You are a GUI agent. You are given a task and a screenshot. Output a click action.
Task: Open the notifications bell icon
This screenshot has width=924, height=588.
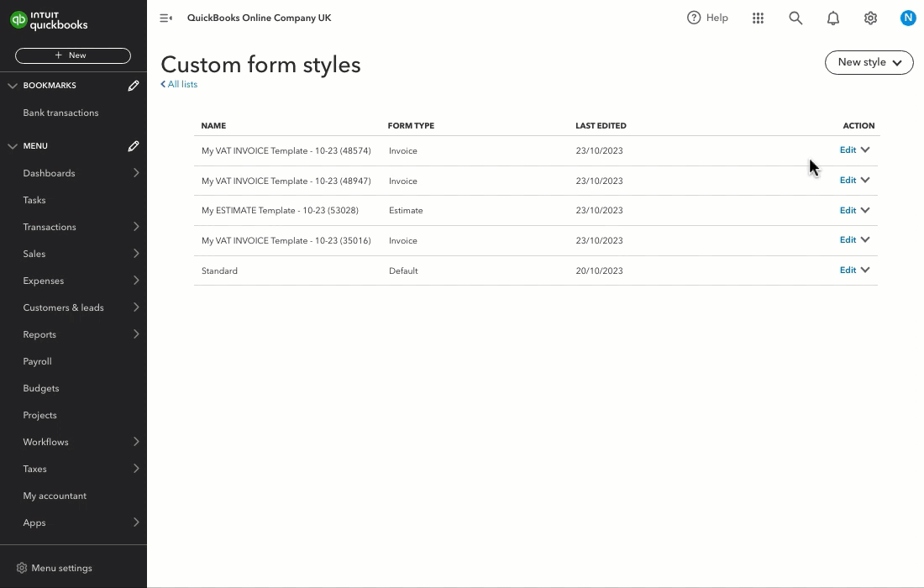(832, 18)
